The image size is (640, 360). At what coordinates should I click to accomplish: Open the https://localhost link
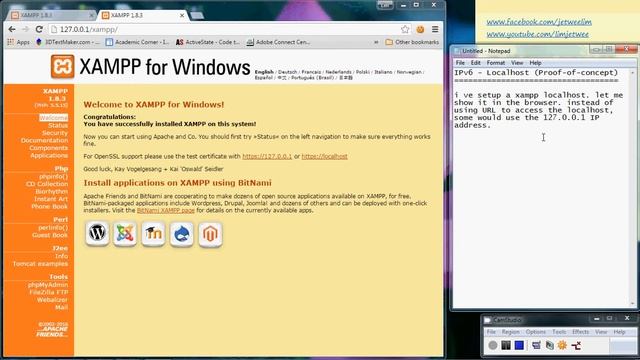pos(324,156)
